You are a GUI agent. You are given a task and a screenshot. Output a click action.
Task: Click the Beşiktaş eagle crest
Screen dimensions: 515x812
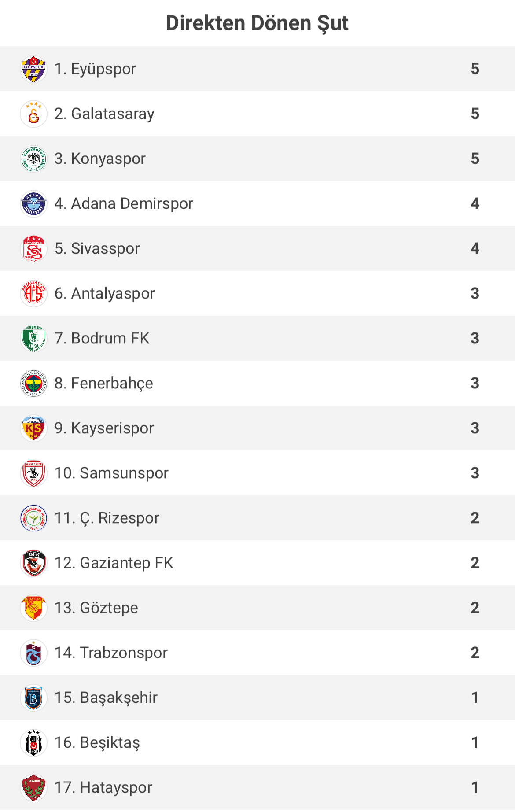pyautogui.click(x=33, y=743)
